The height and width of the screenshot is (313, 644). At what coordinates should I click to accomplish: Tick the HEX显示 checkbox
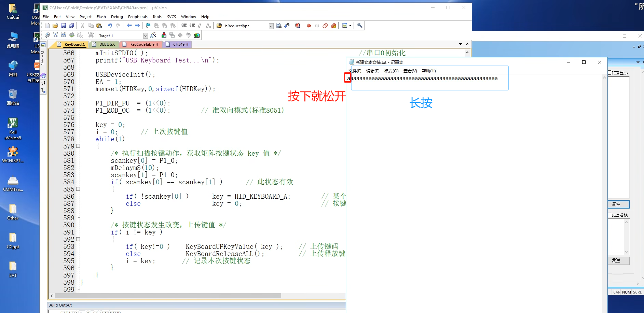609,73
